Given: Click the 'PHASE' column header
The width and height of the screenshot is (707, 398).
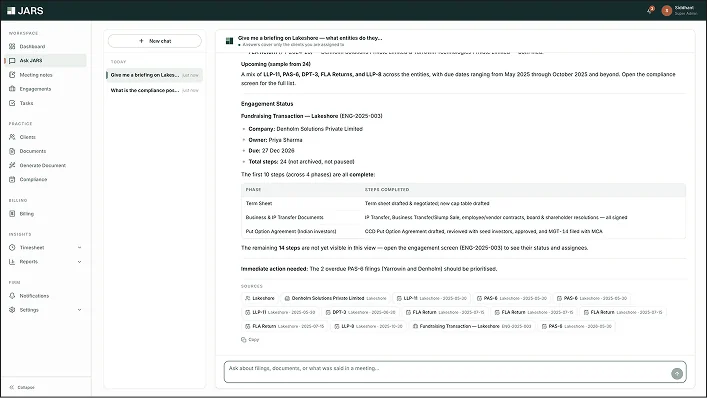Looking at the screenshot, I should [253, 190].
